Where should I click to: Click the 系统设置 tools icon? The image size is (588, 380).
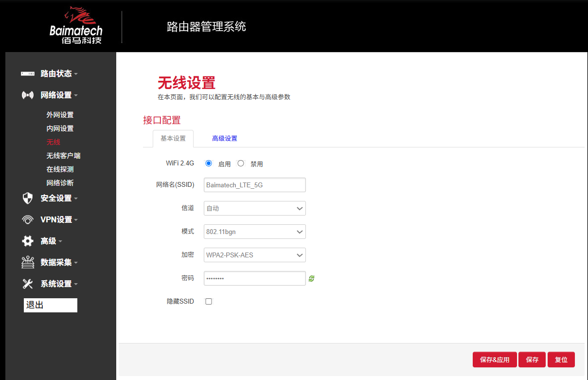click(x=27, y=284)
